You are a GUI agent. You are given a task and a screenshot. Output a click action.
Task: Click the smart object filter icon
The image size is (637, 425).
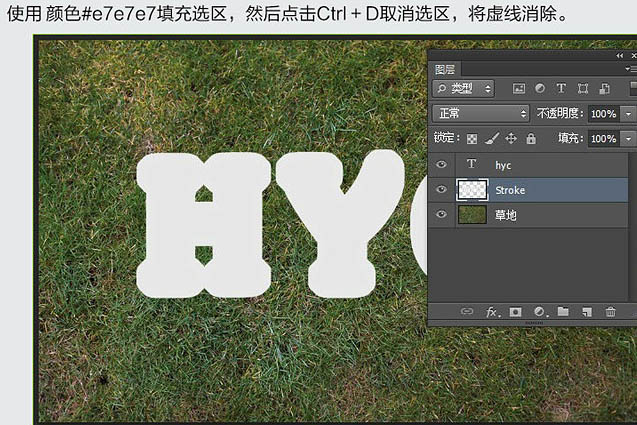pos(604,89)
